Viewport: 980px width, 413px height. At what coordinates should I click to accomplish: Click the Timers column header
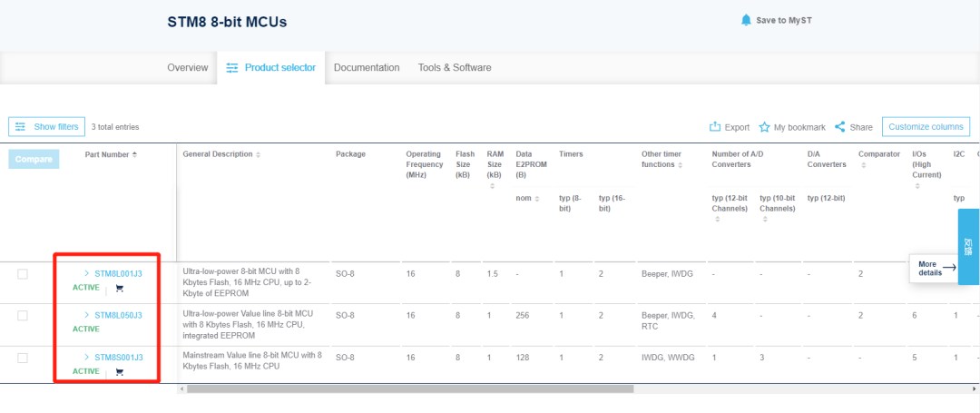pyautogui.click(x=571, y=154)
